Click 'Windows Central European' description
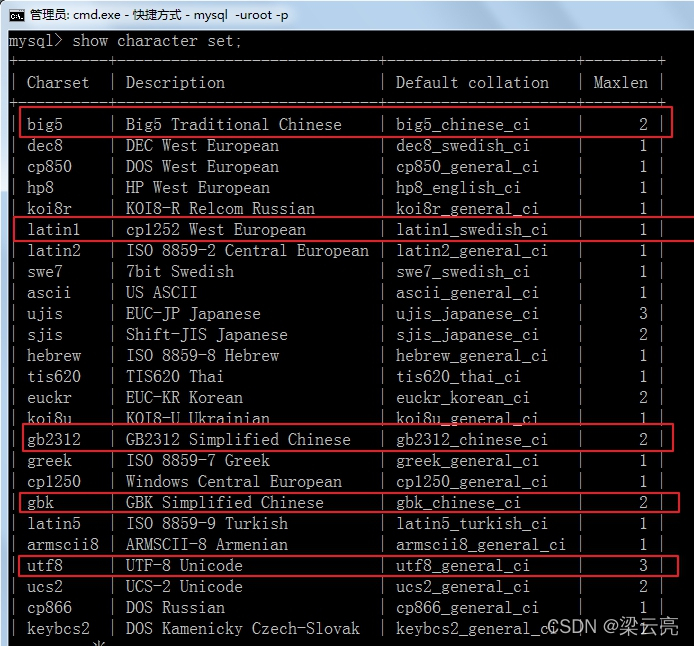The width and height of the screenshot is (694, 646). 234,482
